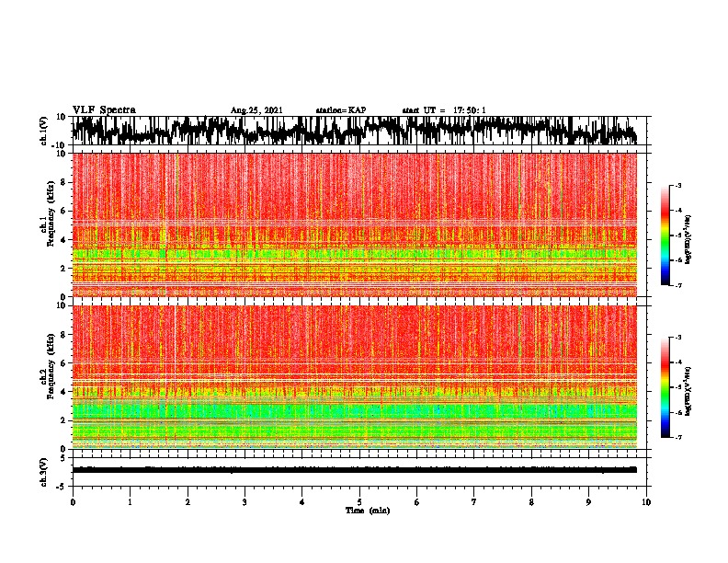Click time axis tick label "8"
The image size is (728, 563).
pos(531,502)
